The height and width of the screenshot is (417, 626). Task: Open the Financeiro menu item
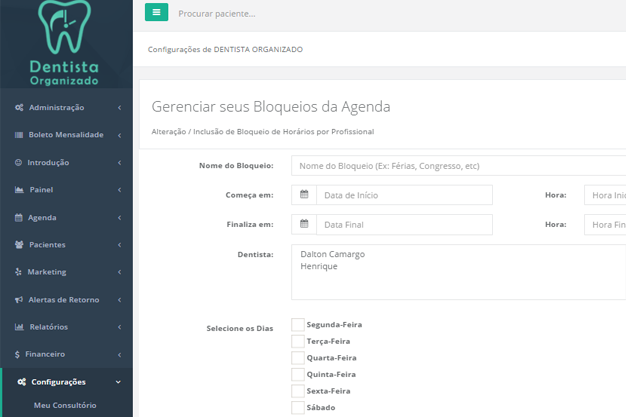tap(66, 354)
